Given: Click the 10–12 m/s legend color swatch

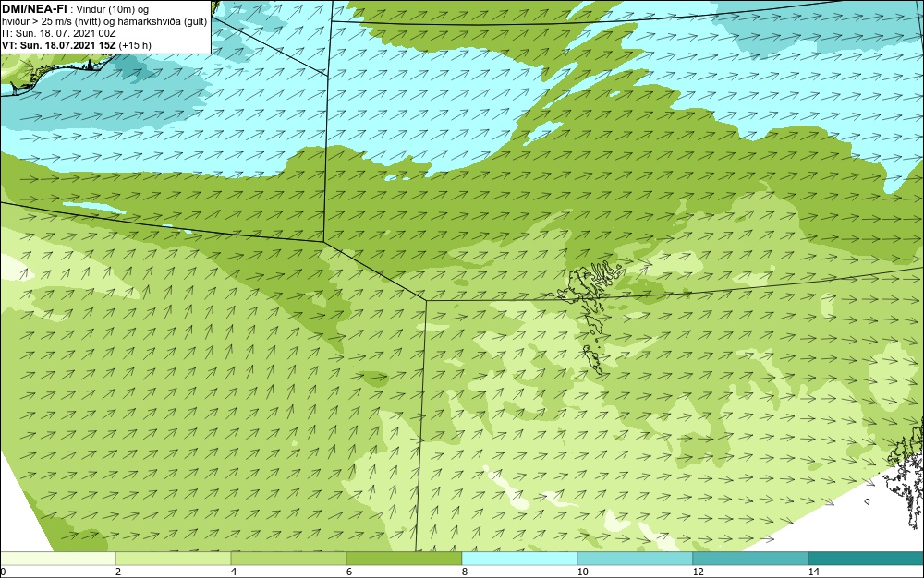Looking at the screenshot, I should (635, 559).
